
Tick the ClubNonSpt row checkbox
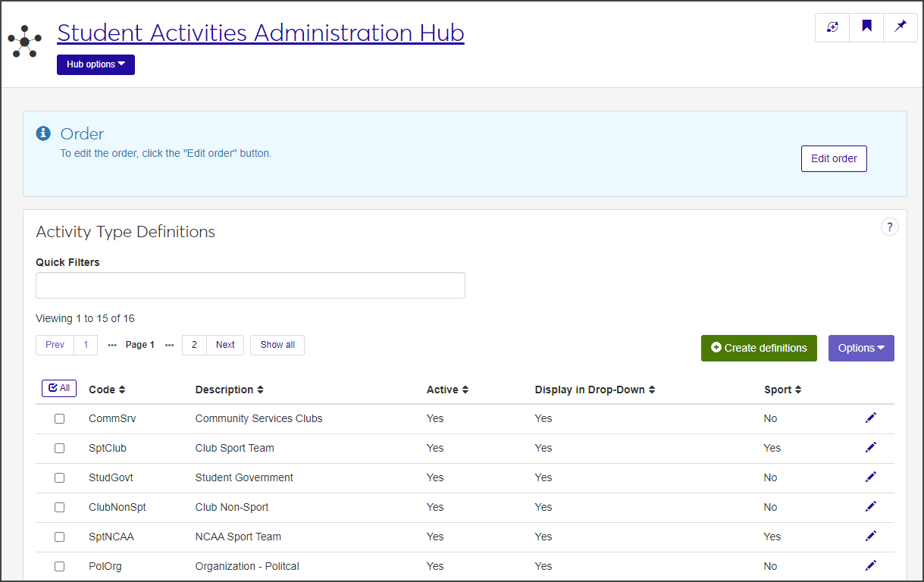point(60,508)
